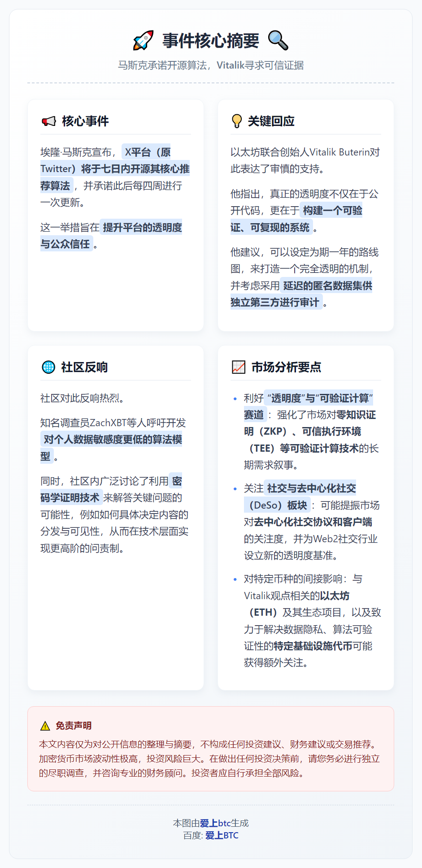Open the 爱上btc link in footer
The width and height of the screenshot is (422, 868).
(x=215, y=823)
